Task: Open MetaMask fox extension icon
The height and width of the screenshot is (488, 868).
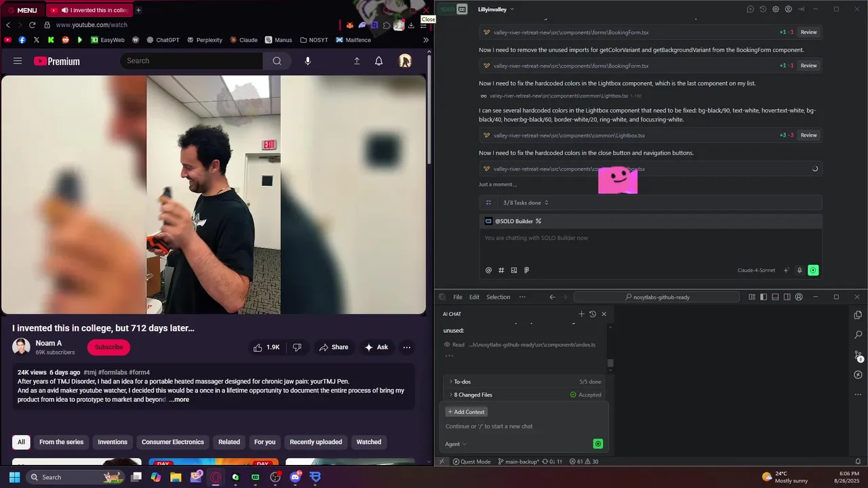Action: pos(350,25)
